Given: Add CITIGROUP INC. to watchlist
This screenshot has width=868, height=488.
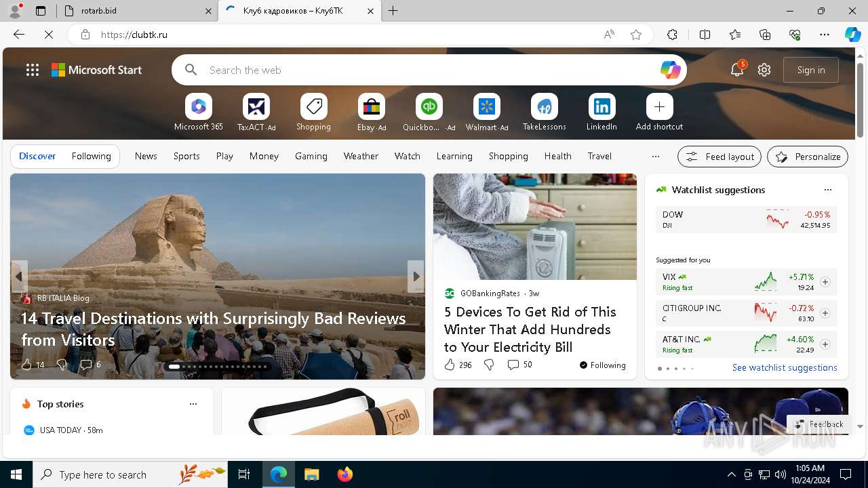Looking at the screenshot, I should tap(825, 313).
